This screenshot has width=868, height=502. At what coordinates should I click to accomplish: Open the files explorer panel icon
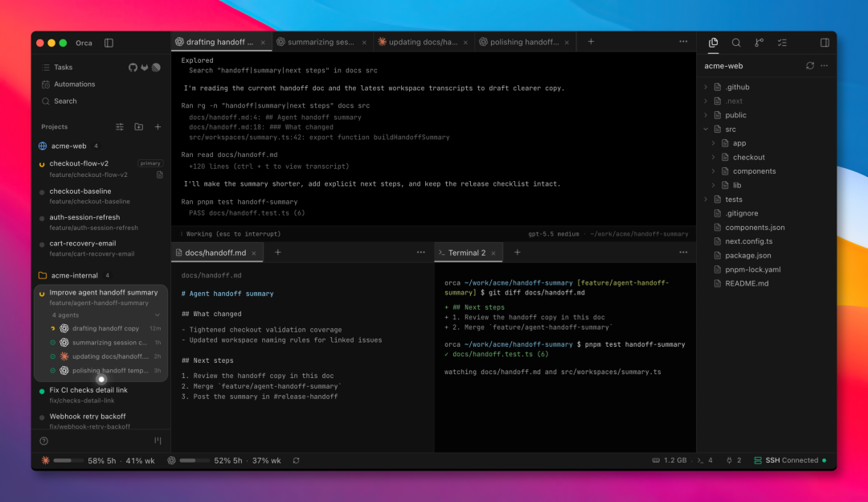(x=713, y=42)
